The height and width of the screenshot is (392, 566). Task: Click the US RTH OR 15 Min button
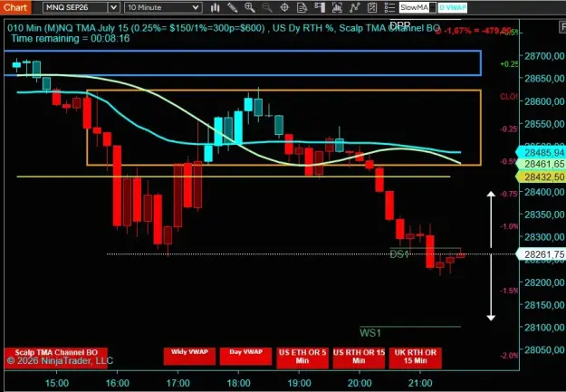coord(359,359)
